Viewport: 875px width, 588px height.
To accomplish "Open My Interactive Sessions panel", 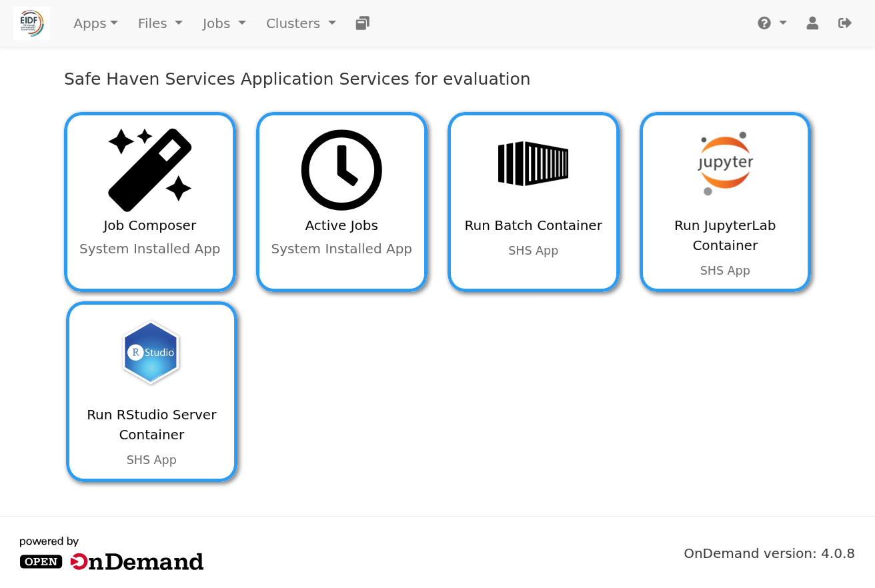I will 362,23.
